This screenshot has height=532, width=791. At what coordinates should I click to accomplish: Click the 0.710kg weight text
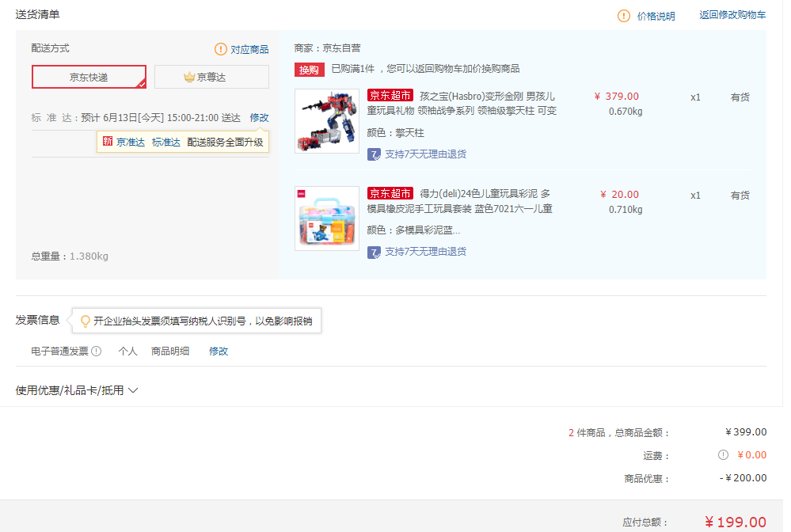tap(626, 210)
